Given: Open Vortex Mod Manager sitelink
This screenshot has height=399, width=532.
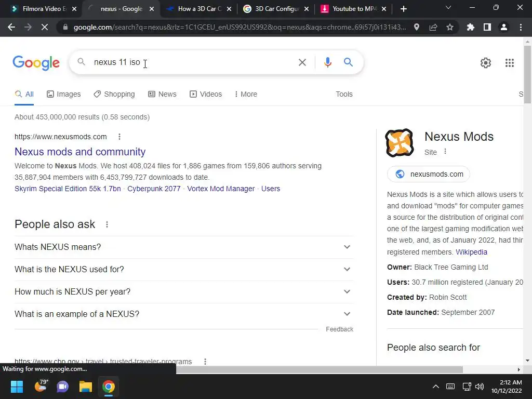Looking at the screenshot, I should (x=221, y=189).
